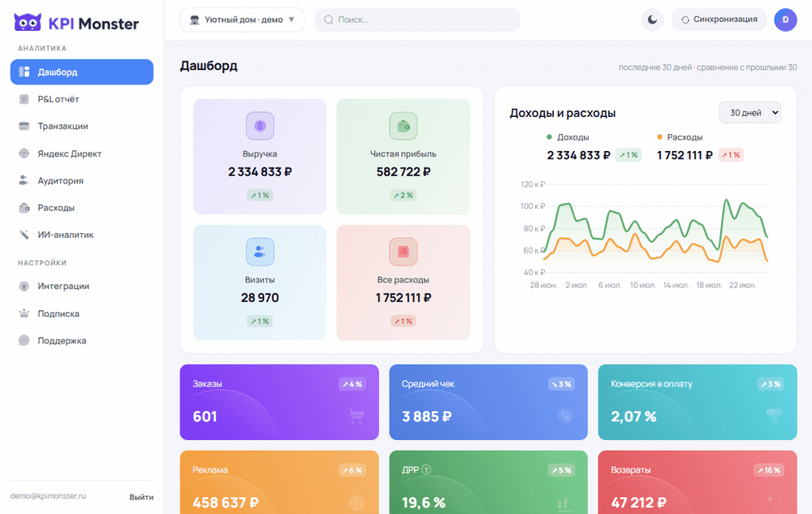This screenshot has height=514, width=812.
Task: Expand the 30 дней period selector
Action: [x=749, y=112]
